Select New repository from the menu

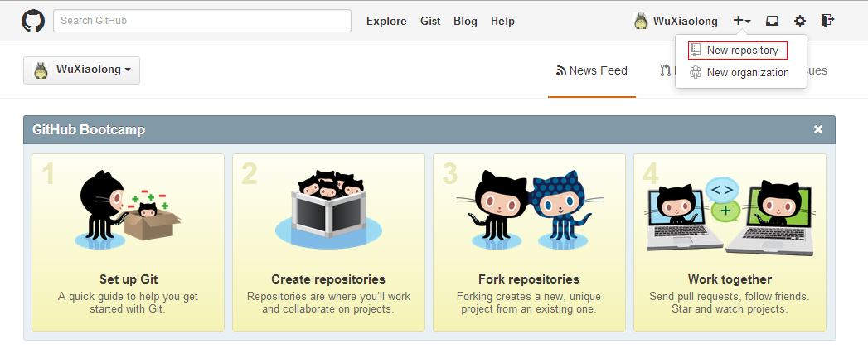(x=742, y=51)
